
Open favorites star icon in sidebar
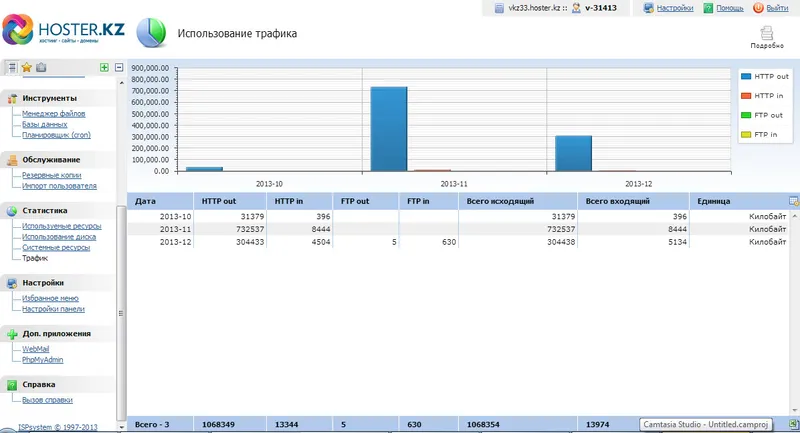point(27,67)
